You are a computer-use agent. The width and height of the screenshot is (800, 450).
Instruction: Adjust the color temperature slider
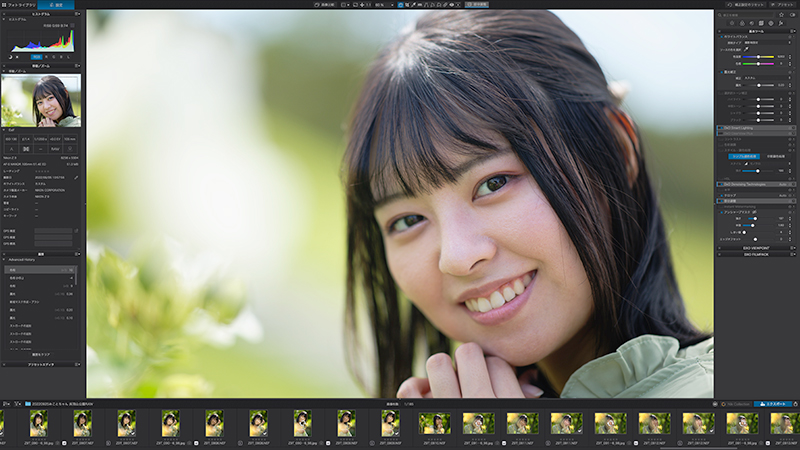[x=758, y=57]
